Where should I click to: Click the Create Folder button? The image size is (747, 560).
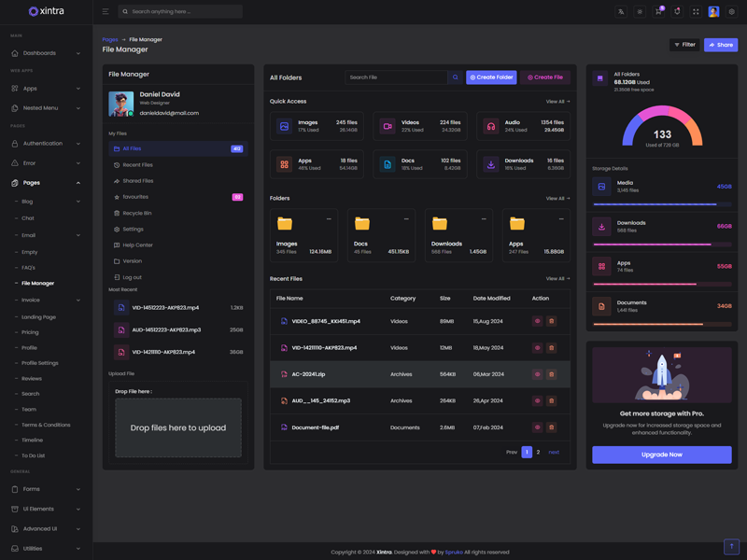coord(491,77)
